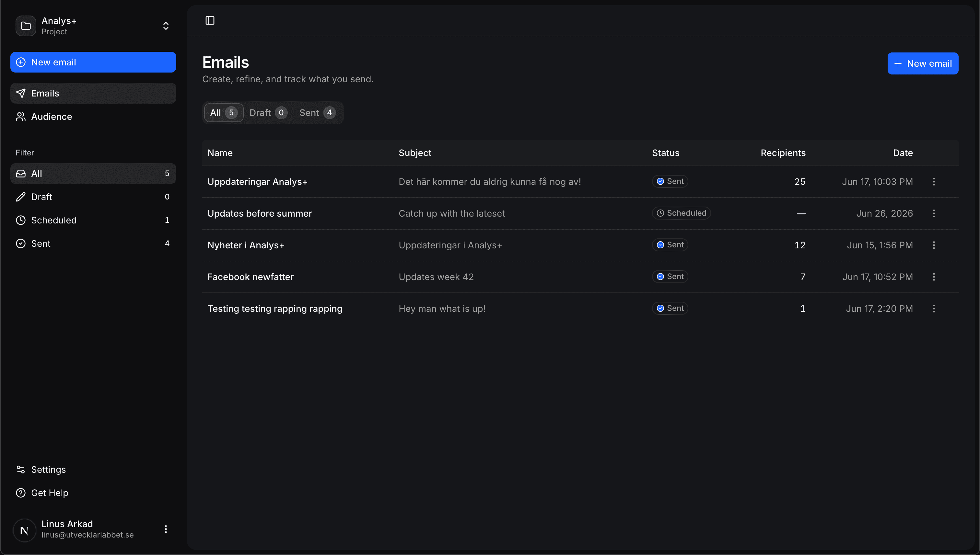Switch to the Sent tab with count 4

point(317,112)
